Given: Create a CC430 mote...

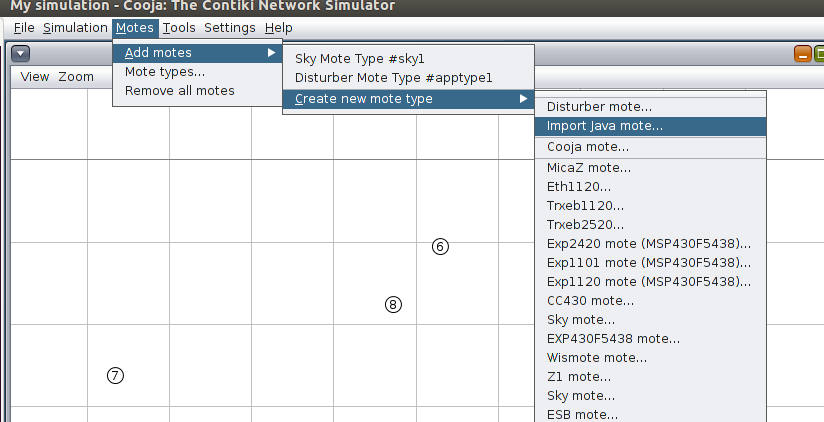Looking at the screenshot, I should 651,301.
